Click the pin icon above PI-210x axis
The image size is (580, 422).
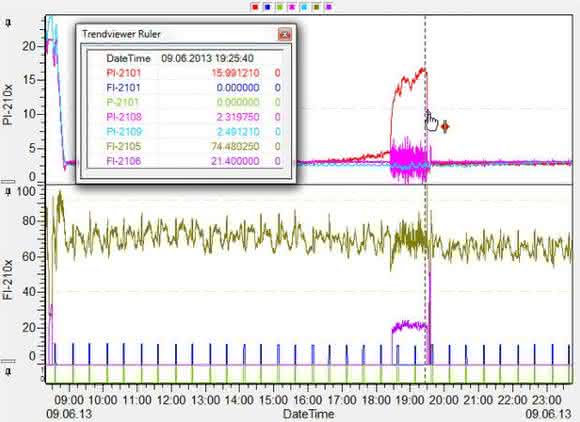point(9,23)
